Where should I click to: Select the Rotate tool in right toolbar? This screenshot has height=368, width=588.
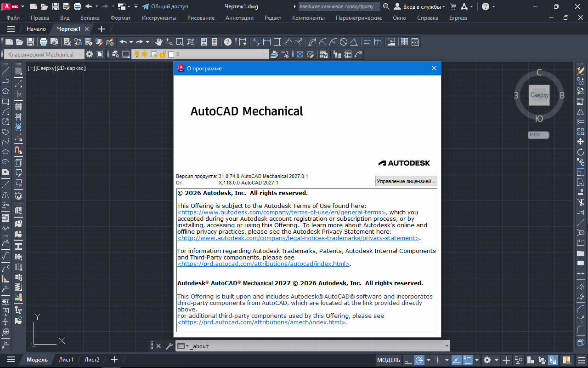click(581, 152)
